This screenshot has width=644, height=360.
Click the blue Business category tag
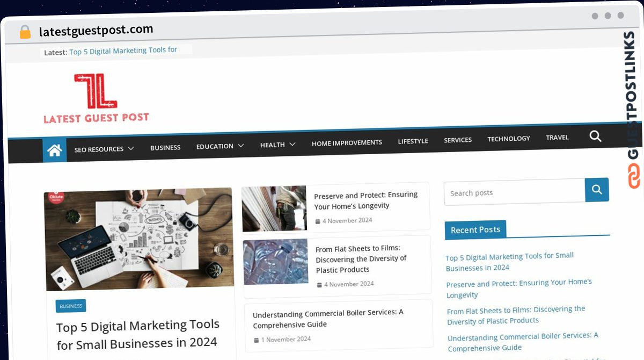coord(71,306)
